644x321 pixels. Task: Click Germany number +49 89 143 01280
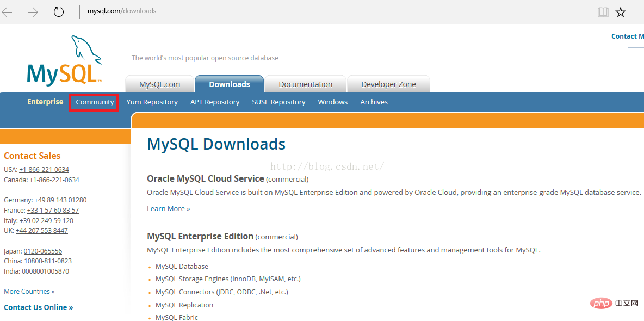[60, 200]
